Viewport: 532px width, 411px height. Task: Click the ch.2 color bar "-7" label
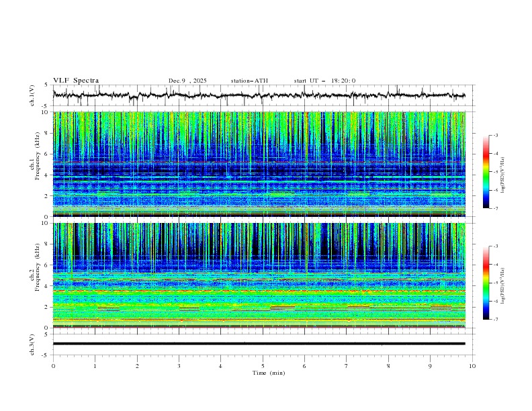pyautogui.click(x=495, y=320)
